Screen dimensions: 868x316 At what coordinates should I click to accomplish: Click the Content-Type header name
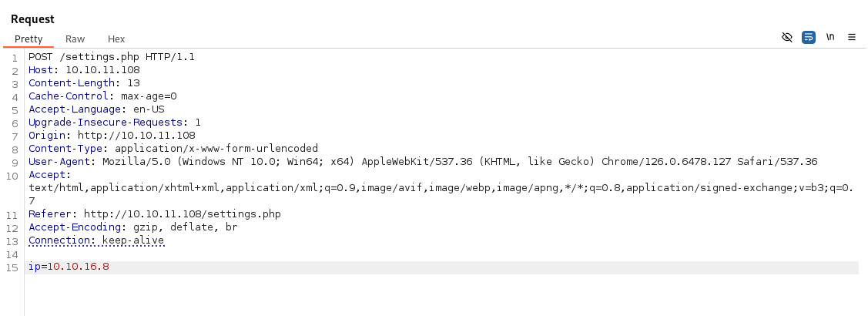click(x=60, y=149)
